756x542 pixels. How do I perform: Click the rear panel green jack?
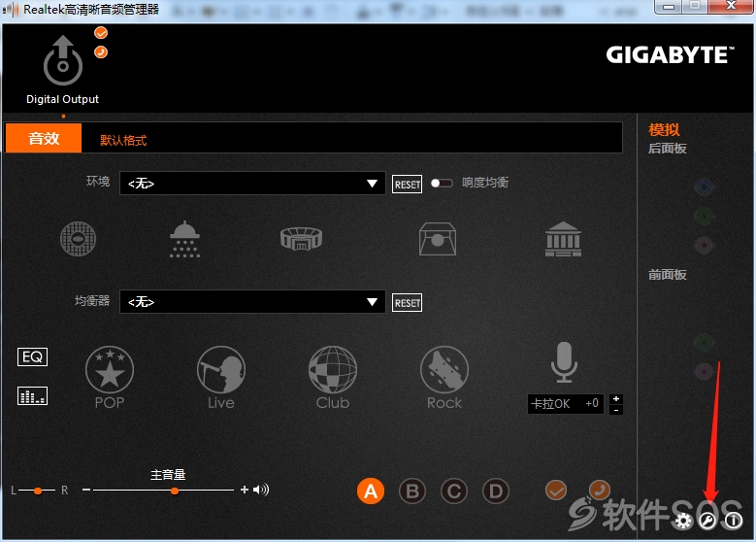pyautogui.click(x=704, y=216)
